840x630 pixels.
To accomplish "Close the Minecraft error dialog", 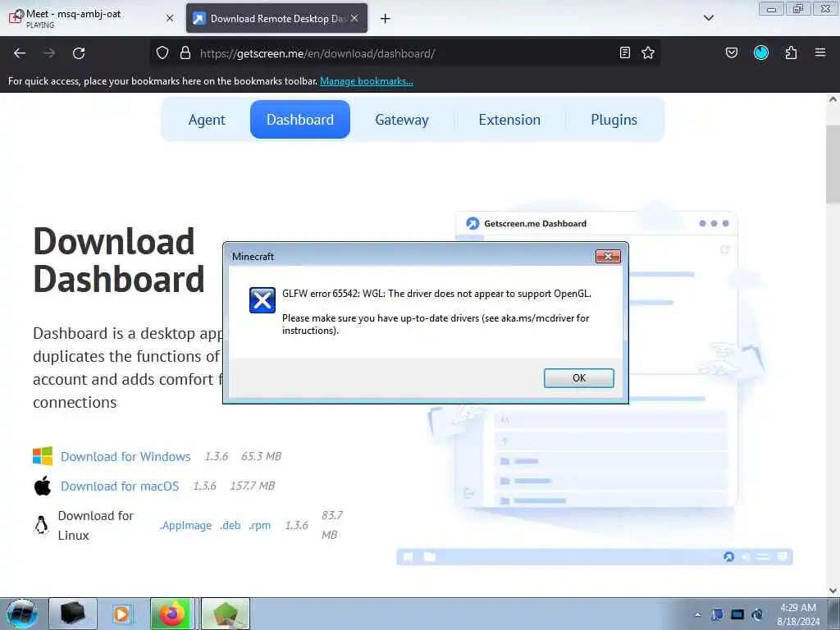I will coord(608,257).
